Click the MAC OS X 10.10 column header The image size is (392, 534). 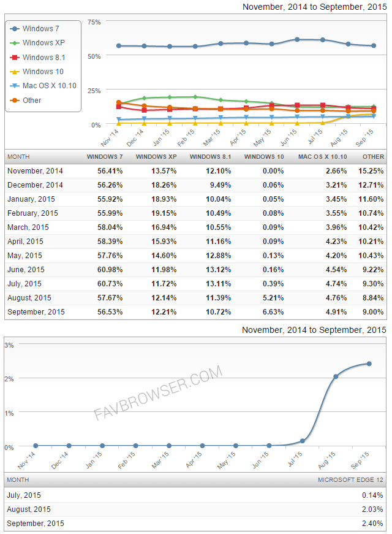click(321, 156)
